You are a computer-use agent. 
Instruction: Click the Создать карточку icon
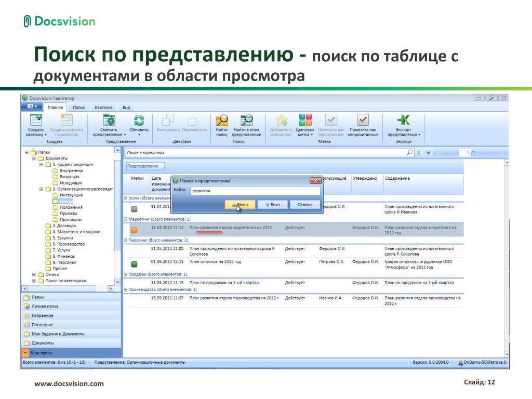click(x=36, y=121)
